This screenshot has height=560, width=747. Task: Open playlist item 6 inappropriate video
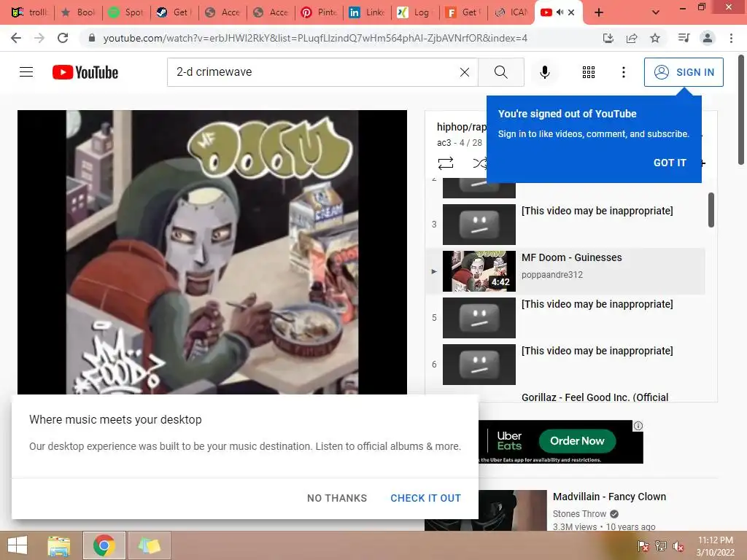(565, 365)
